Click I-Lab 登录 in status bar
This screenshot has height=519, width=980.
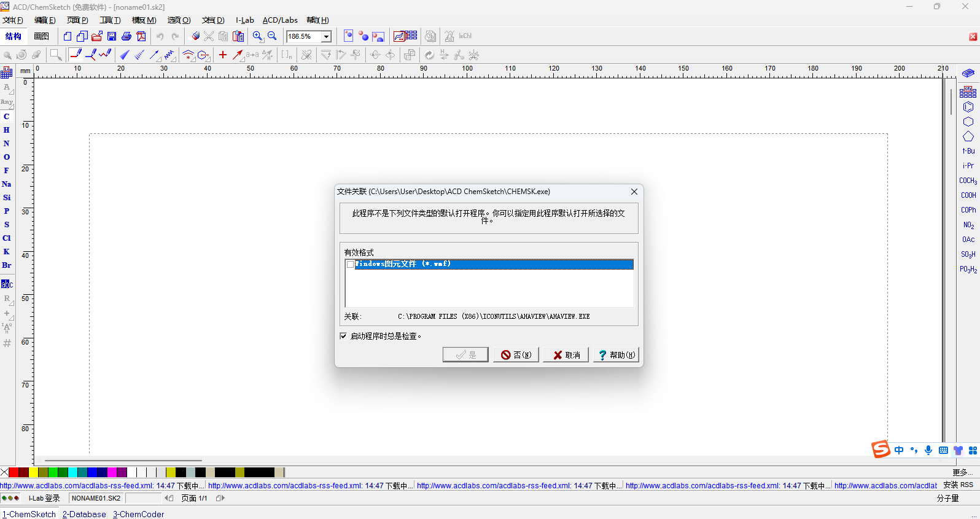tap(44, 498)
